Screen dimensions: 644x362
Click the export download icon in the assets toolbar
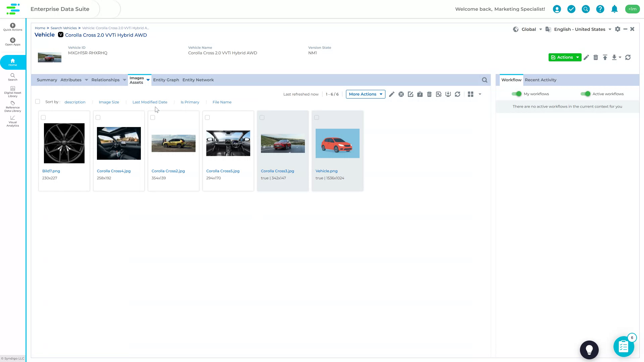point(448,94)
